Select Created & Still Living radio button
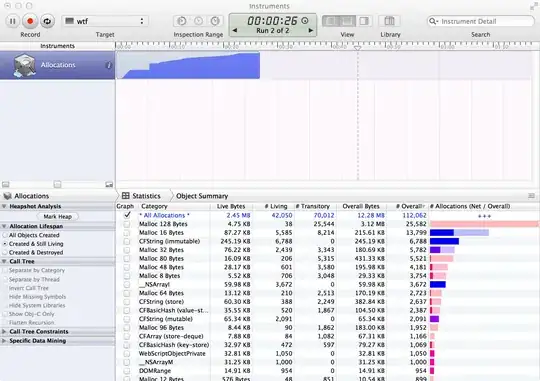This screenshot has height=381, width=540. (5, 244)
